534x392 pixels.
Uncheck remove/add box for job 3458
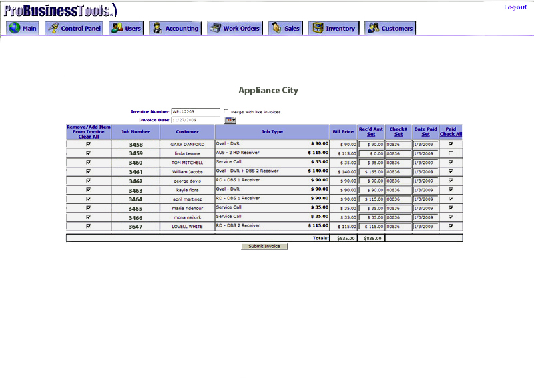[89, 144]
